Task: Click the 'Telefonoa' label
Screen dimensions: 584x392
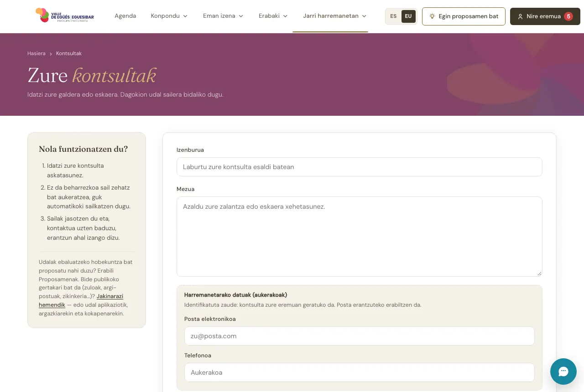Action: (198, 356)
